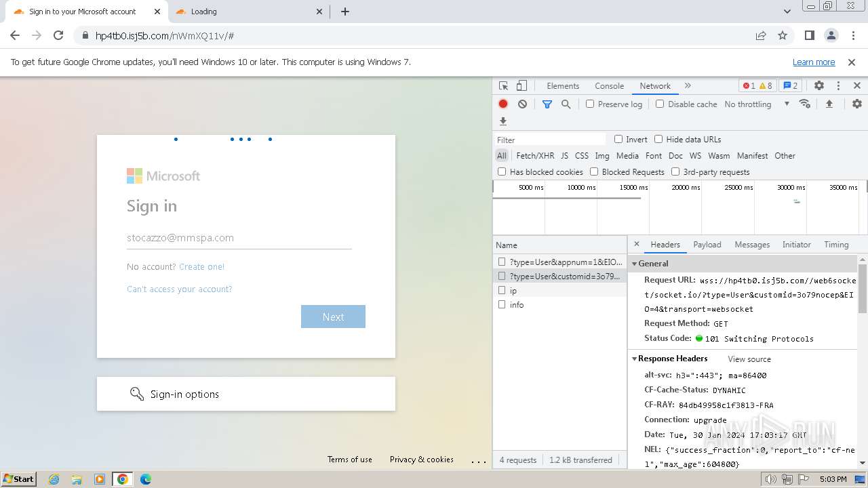Image resolution: width=868 pixels, height=488 pixels.
Task: Open Sign-in options button
Action: pos(246,394)
